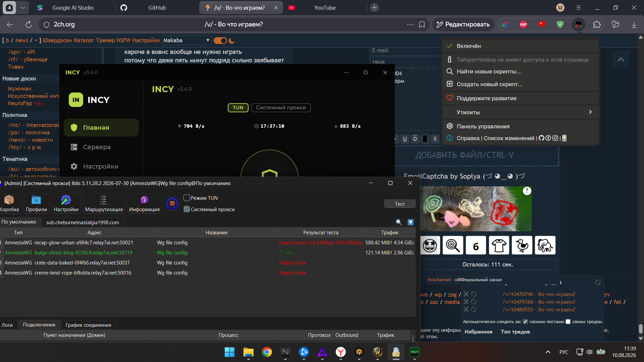Image resolution: width=644 pixels, height=362 pixels.
Task: Click the AdBlock Plus extension icon
Action: point(523,24)
